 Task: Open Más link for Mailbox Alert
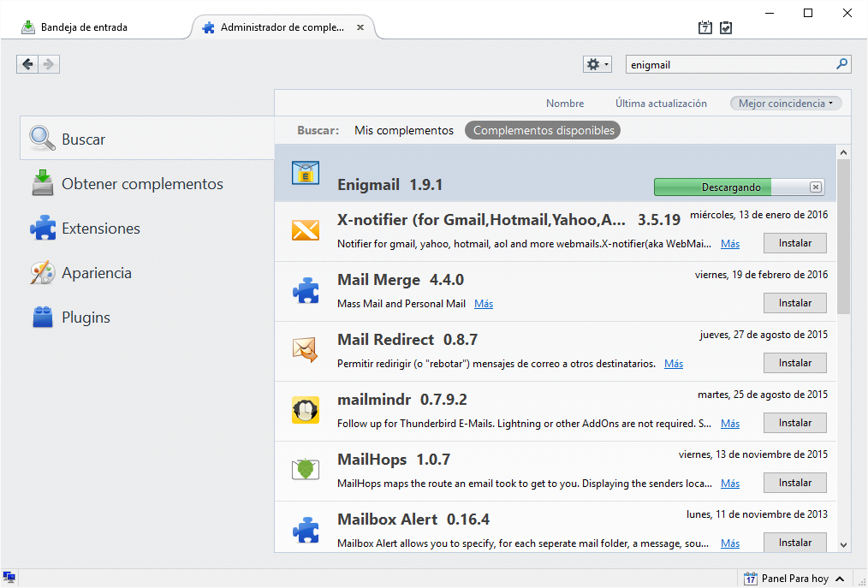(x=730, y=543)
